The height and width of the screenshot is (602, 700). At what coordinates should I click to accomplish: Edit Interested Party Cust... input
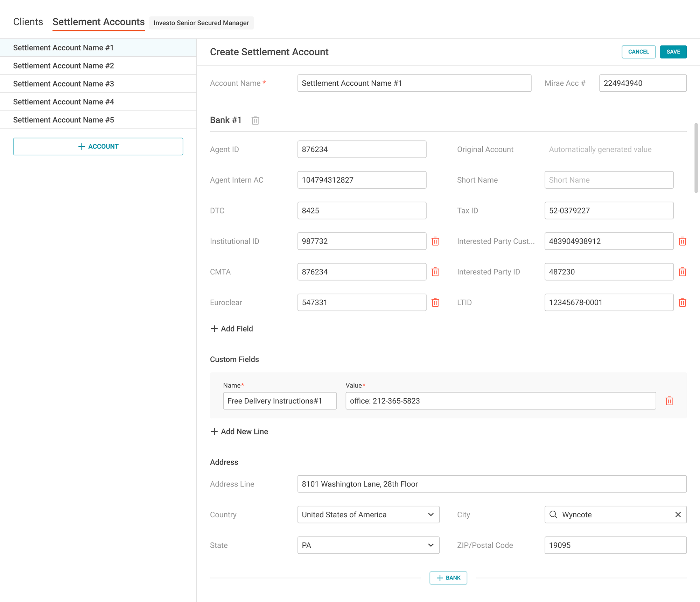(609, 241)
